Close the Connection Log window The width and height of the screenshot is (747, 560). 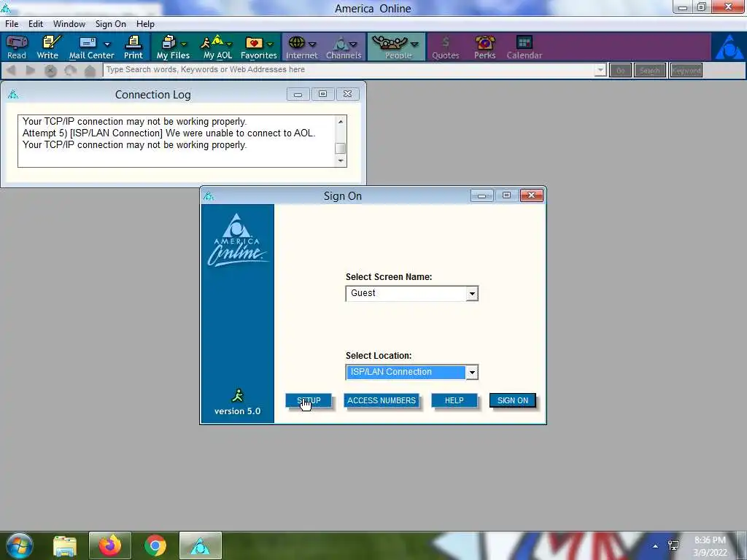tap(348, 94)
